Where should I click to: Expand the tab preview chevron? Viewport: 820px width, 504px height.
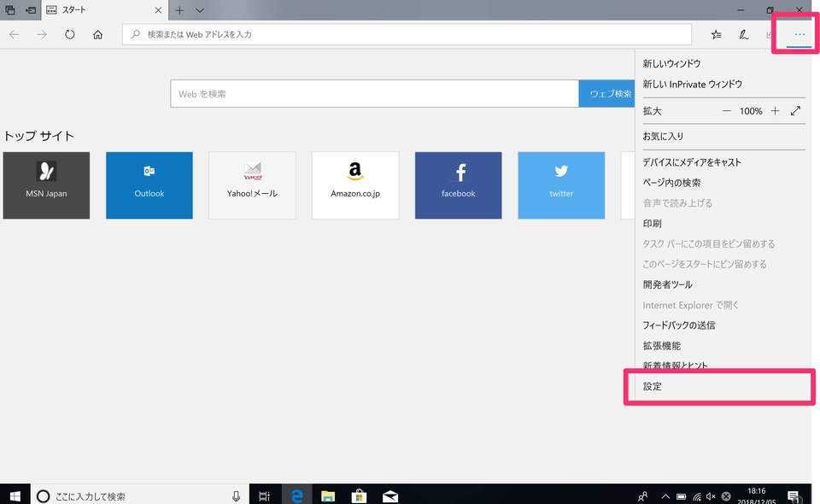point(200,10)
